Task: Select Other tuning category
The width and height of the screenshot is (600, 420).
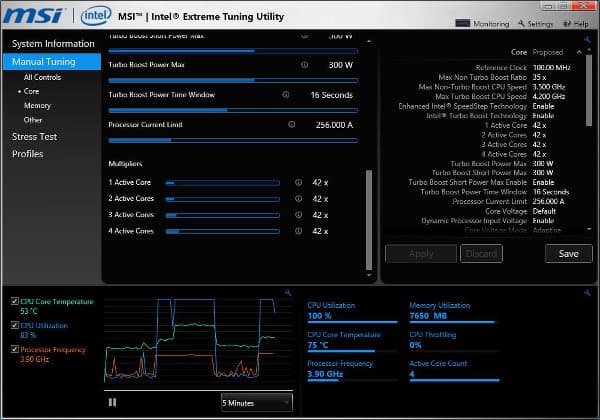Action: coord(33,120)
